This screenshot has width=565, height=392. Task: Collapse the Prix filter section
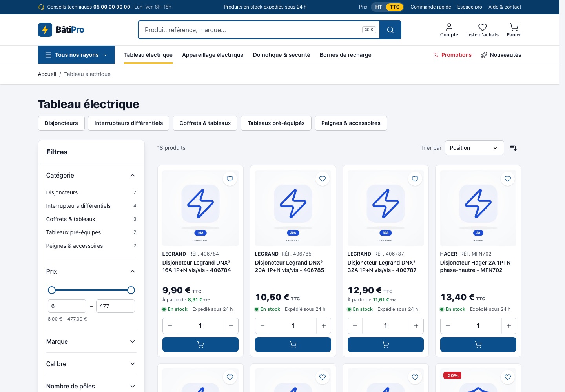(x=91, y=271)
